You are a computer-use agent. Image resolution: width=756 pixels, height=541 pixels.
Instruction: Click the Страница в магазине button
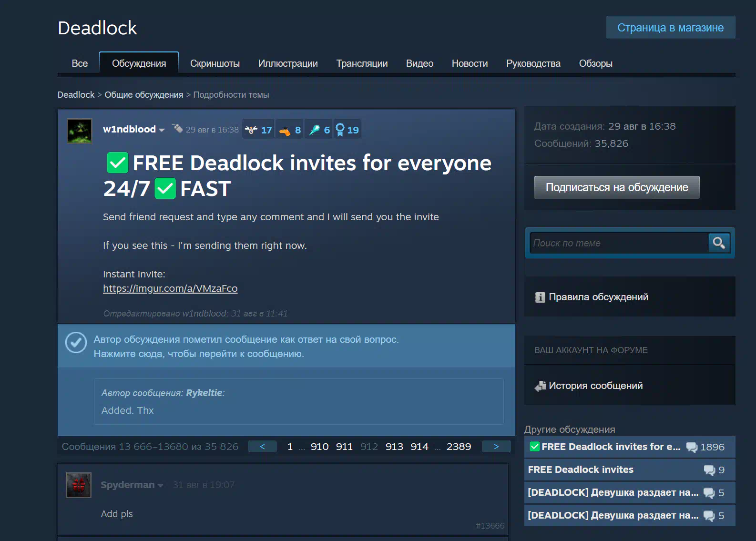(671, 28)
